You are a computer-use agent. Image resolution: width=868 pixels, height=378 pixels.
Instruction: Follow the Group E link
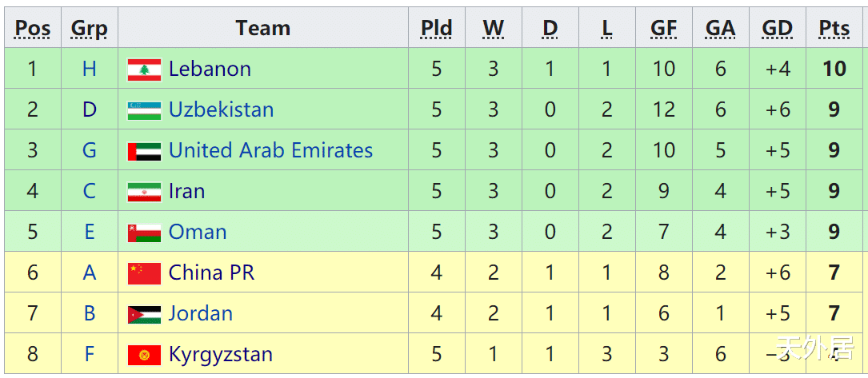[89, 233]
